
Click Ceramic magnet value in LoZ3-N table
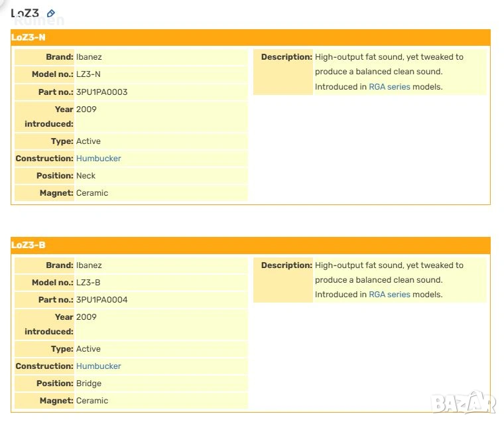(92, 193)
